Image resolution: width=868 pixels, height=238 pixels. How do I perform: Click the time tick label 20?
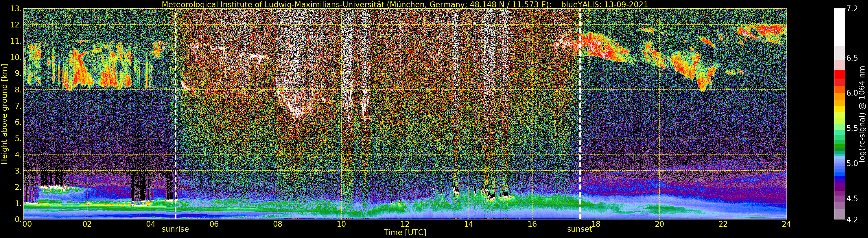tap(659, 224)
